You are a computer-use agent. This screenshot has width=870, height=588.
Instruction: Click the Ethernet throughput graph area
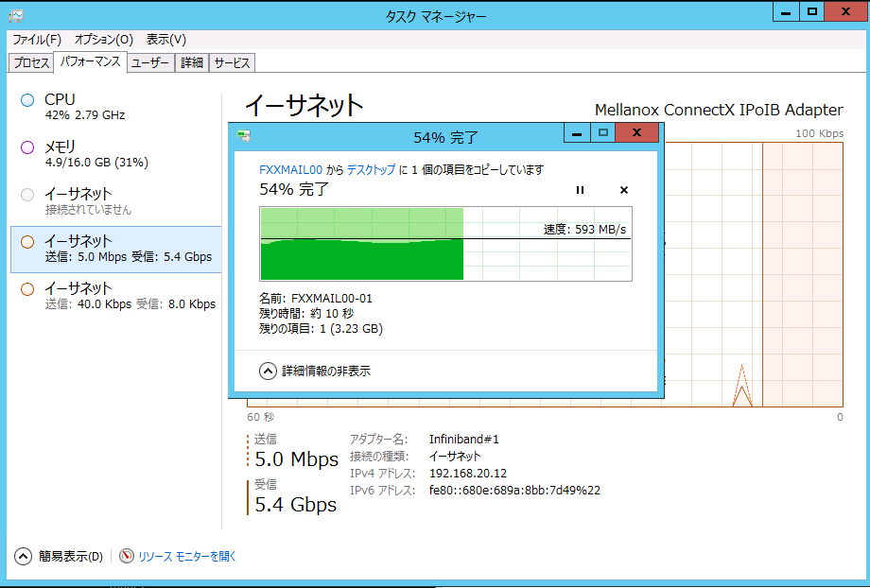pyautogui.click(x=754, y=274)
